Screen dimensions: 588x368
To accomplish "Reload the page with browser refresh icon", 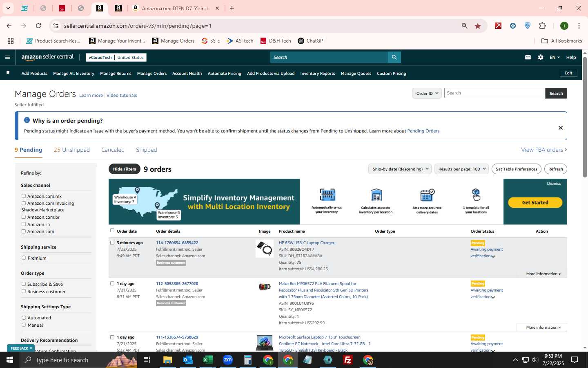I will [38, 26].
